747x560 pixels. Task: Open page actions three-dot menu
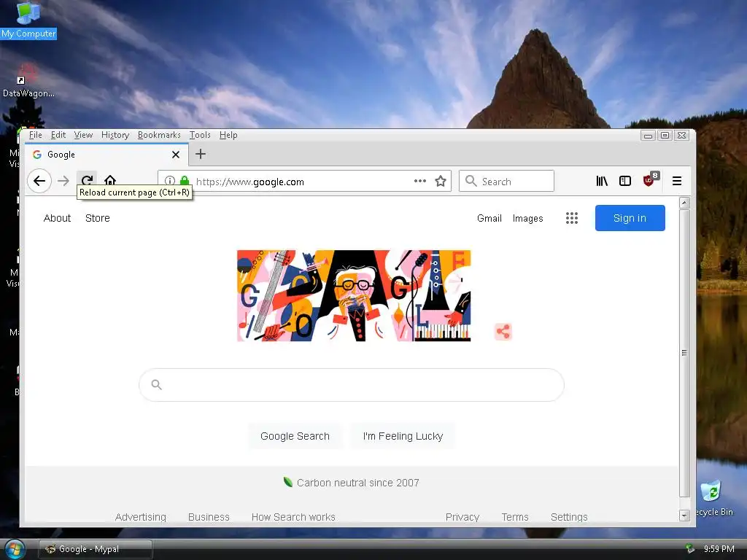tap(419, 181)
